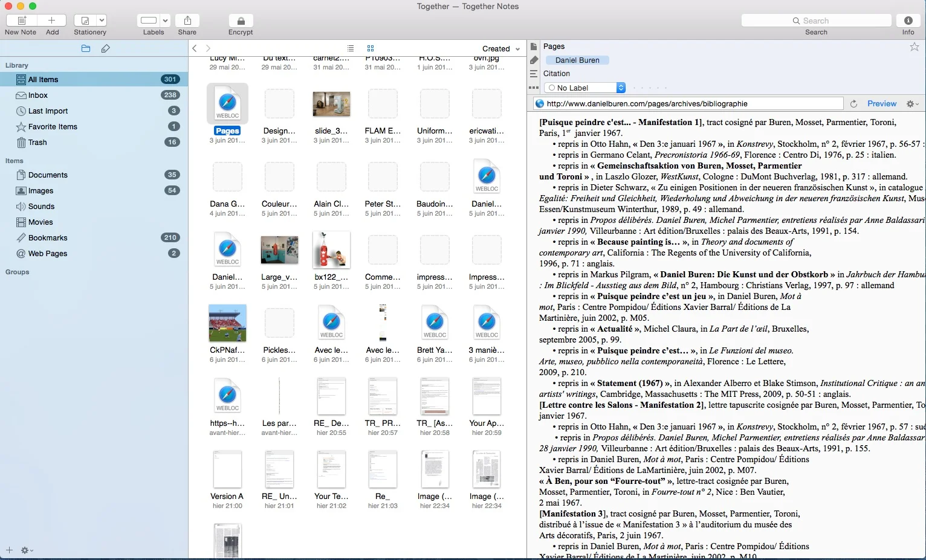Select the Sounds group

click(94, 206)
